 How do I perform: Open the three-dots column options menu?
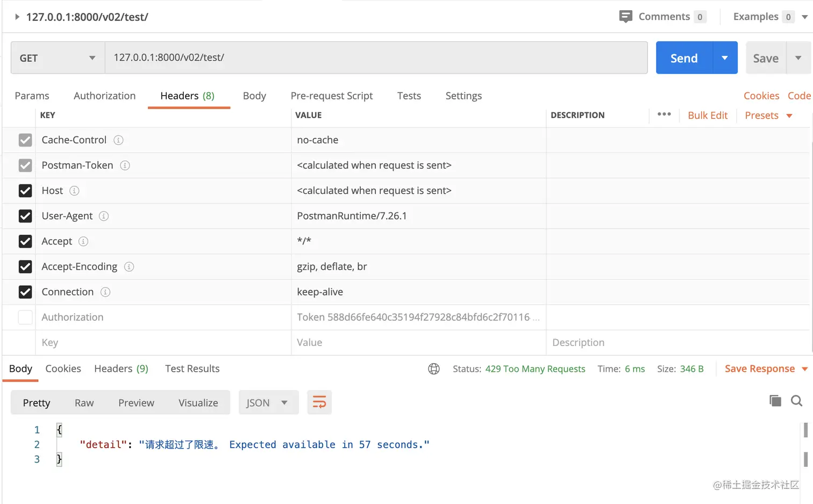(664, 114)
